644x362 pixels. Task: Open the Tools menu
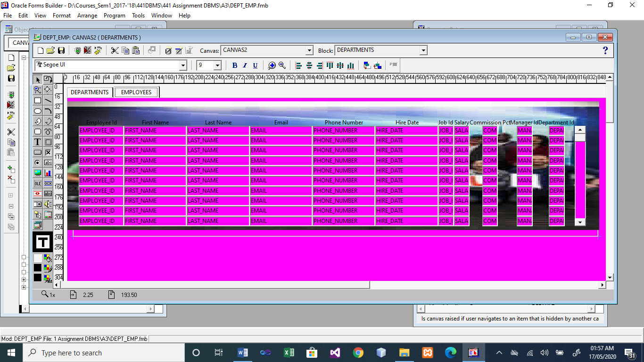pos(139,16)
